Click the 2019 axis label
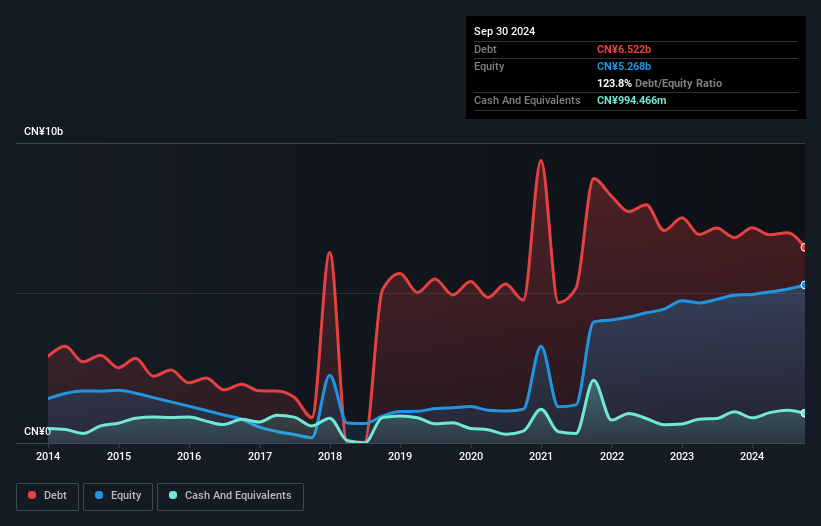Image resolution: width=821 pixels, height=526 pixels. (x=400, y=456)
